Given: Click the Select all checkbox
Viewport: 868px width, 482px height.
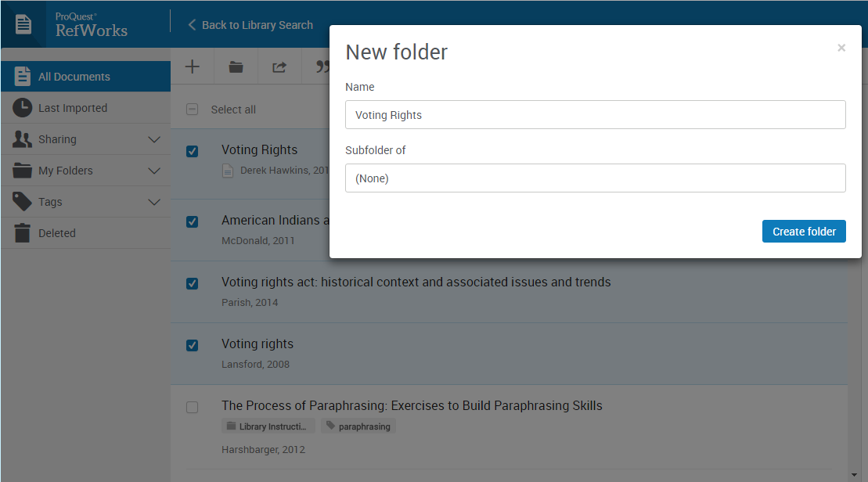Looking at the screenshot, I should [192, 110].
